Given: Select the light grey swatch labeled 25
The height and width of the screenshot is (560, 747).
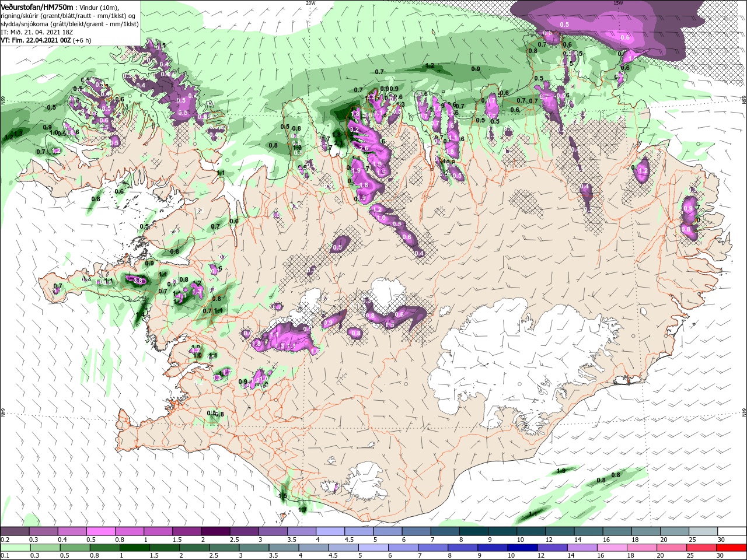Looking at the screenshot, I should (x=704, y=532).
